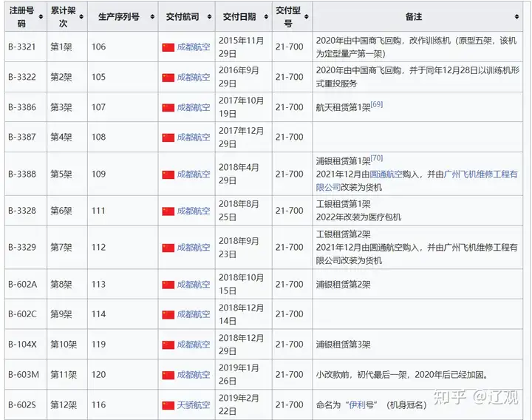Sort by 备注 column arrows
Viewport: 532px width, 420px height.
516,16
